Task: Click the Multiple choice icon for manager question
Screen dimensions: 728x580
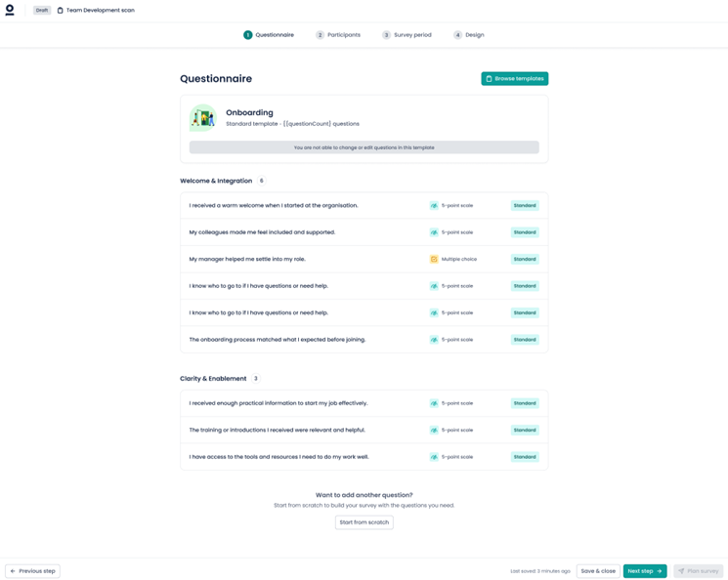Action: click(x=434, y=260)
